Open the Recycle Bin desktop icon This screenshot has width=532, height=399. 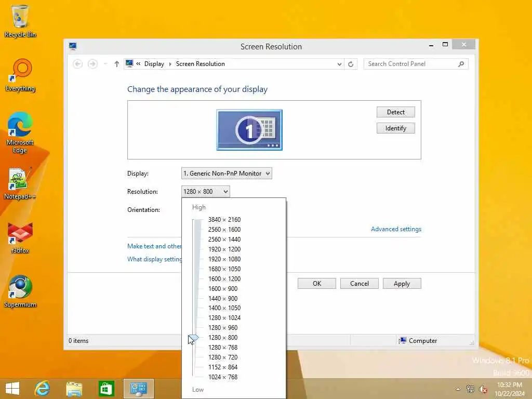pos(20,21)
